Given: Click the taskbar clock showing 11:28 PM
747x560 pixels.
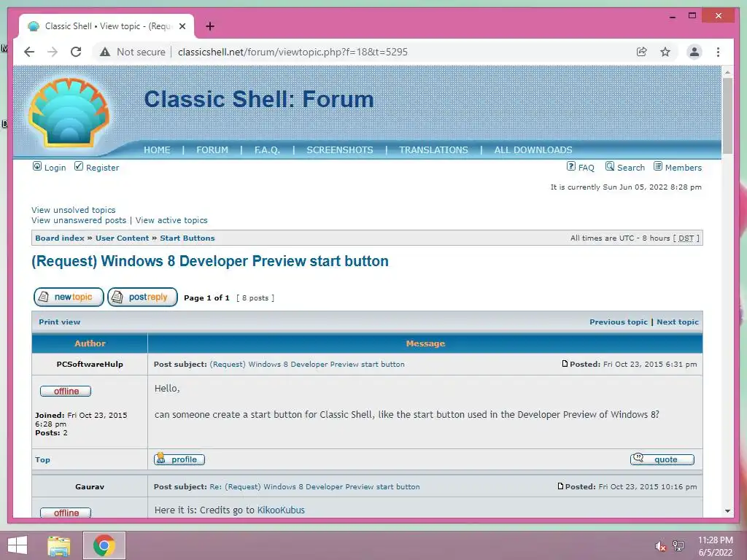Looking at the screenshot, I should [x=715, y=546].
